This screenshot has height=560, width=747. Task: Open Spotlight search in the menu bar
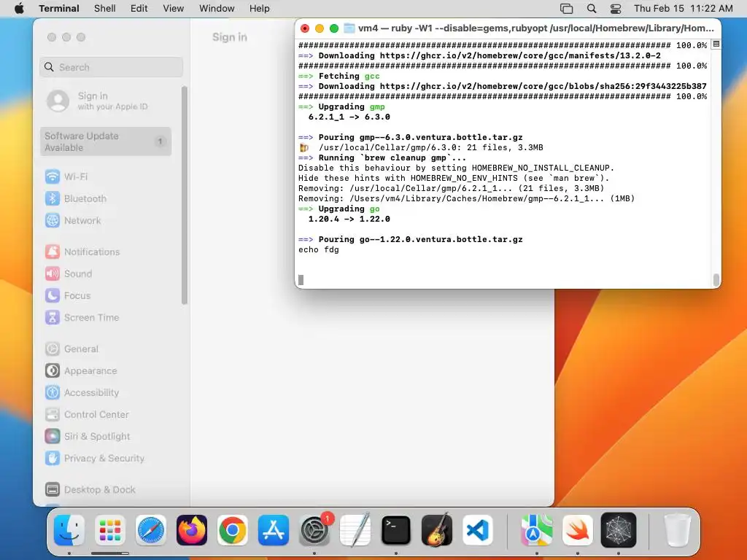coord(591,9)
